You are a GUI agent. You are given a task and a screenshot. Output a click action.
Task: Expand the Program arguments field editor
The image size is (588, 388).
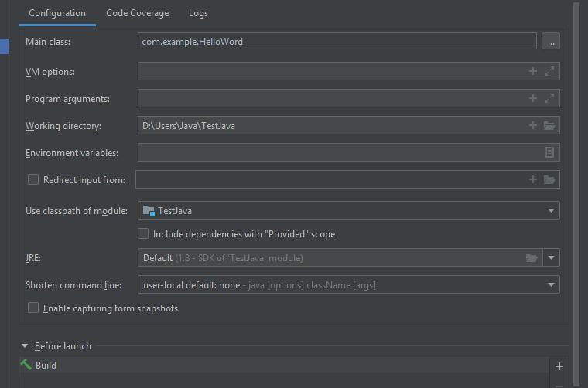coord(549,98)
